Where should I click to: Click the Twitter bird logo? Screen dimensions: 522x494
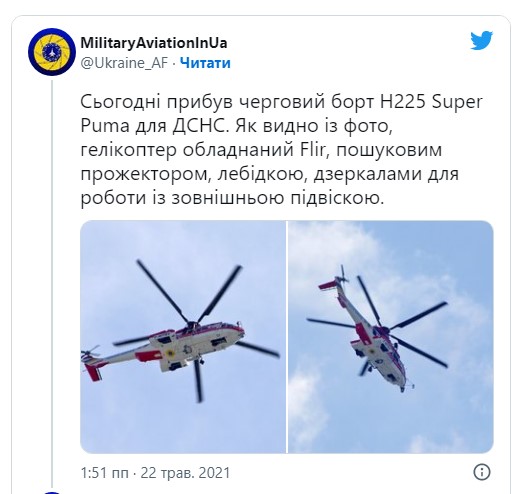click(481, 40)
